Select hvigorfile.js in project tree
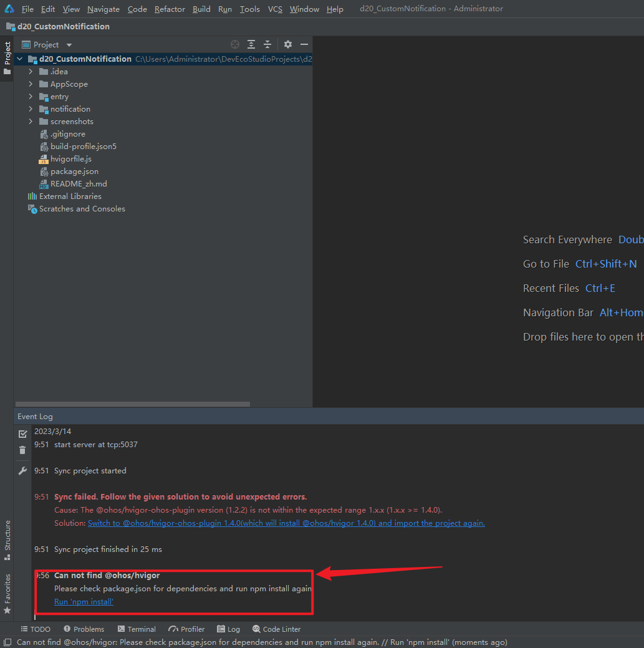 tap(71, 159)
